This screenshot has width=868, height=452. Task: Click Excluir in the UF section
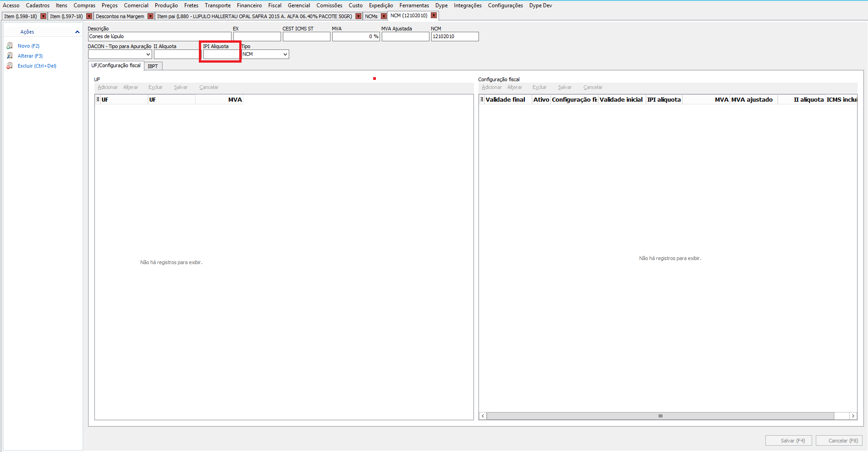[155, 87]
